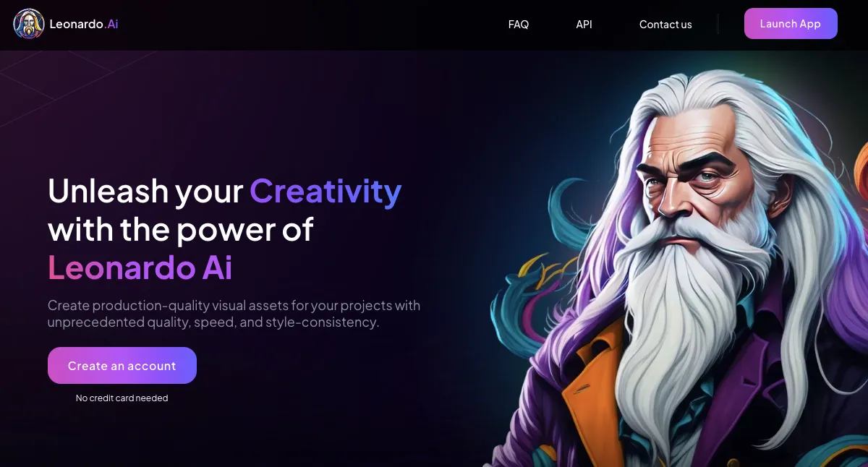Open the FAQ navigation link
This screenshot has width=868, height=467.
[x=519, y=24]
